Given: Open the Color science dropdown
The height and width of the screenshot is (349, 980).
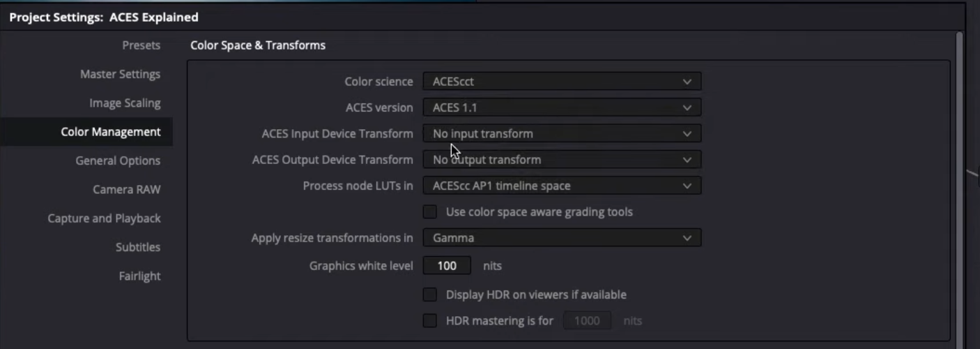Looking at the screenshot, I should (x=561, y=82).
